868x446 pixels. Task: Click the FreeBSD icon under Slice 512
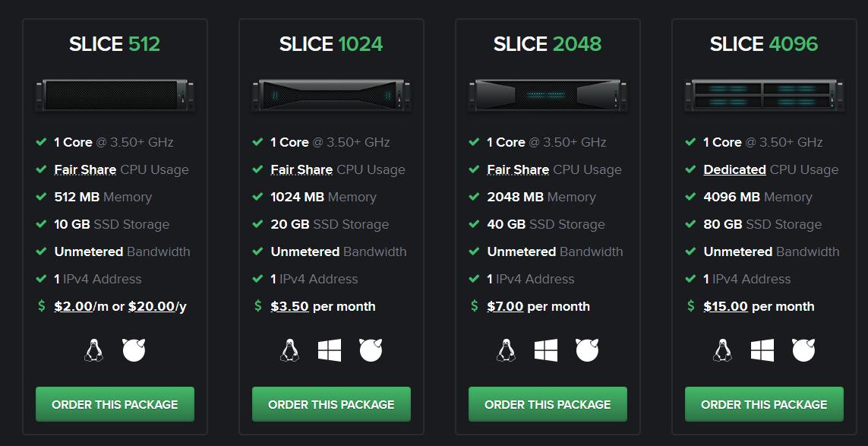coord(134,350)
